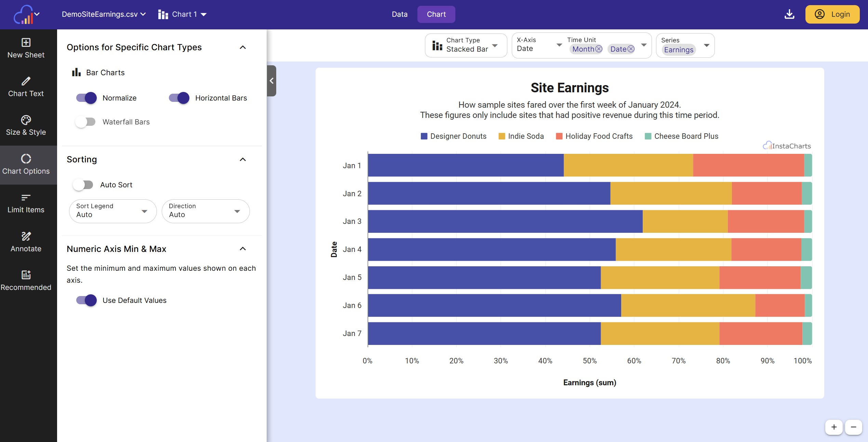The height and width of the screenshot is (442, 868).
Task: Open the Chart Type dropdown
Action: click(x=466, y=45)
